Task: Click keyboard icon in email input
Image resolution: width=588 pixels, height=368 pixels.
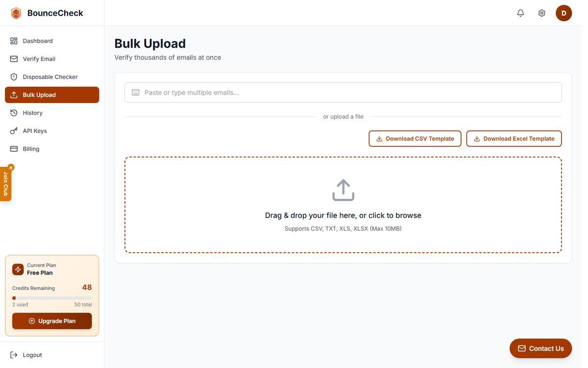Action: tap(136, 92)
